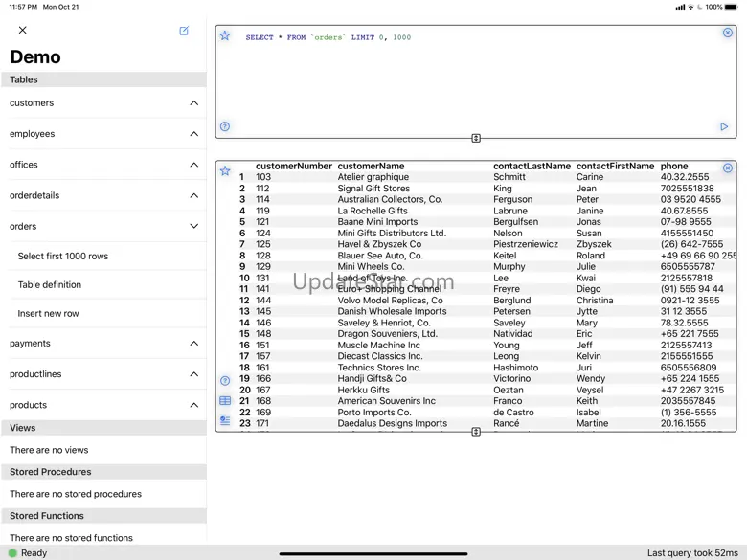Image resolution: width=747 pixels, height=560 pixels.
Task: Switch results to record detail view icon
Action: click(x=225, y=420)
